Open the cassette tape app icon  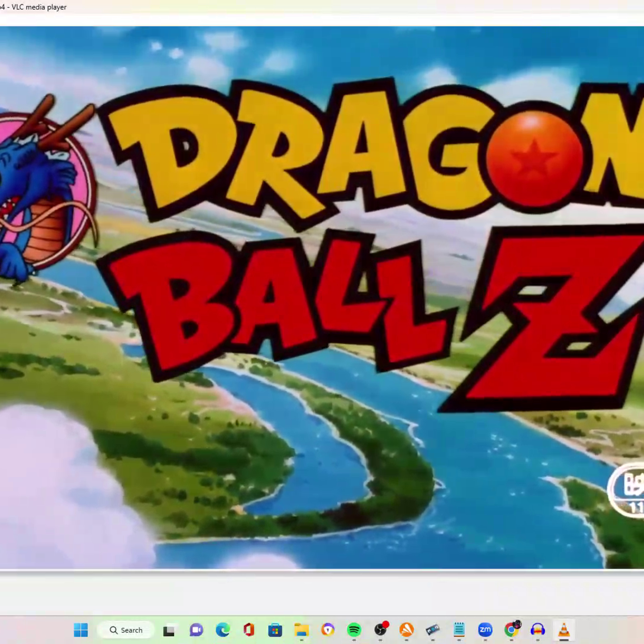point(433,630)
